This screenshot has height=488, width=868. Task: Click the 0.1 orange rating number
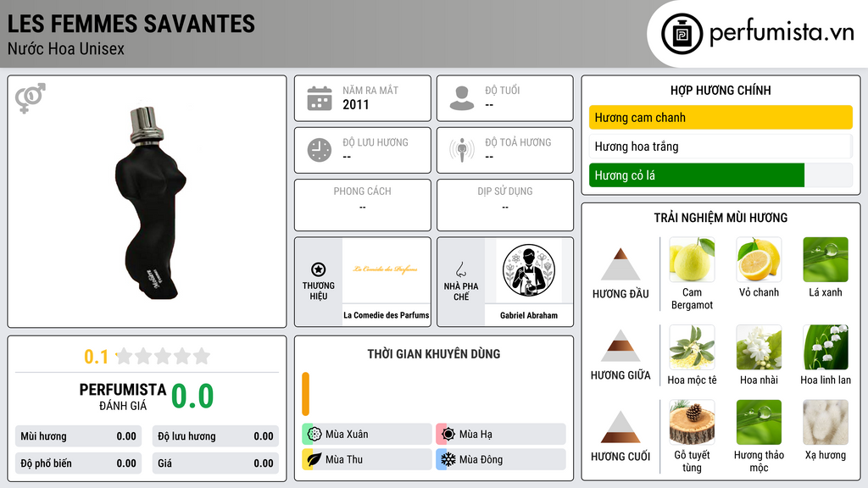click(96, 357)
